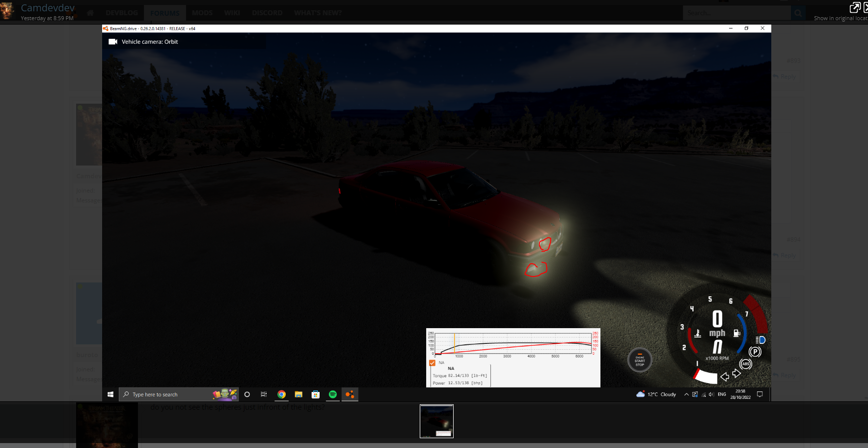
Task: Click the right turn signal arrow
Action: [x=736, y=374]
